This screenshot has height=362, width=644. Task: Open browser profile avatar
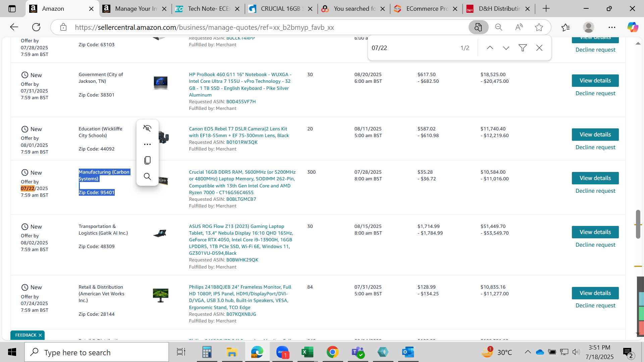(x=589, y=27)
